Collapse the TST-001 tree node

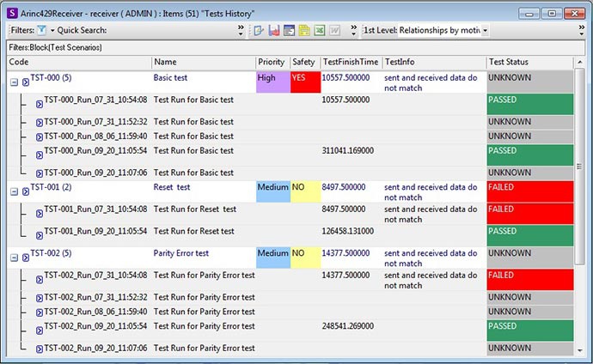(14, 191)
